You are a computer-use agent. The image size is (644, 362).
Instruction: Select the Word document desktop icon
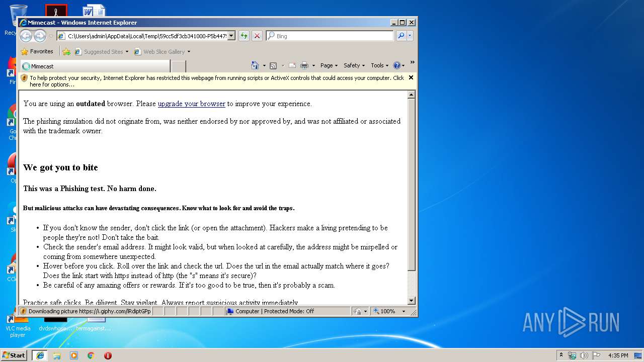click(x=94, y=10)
